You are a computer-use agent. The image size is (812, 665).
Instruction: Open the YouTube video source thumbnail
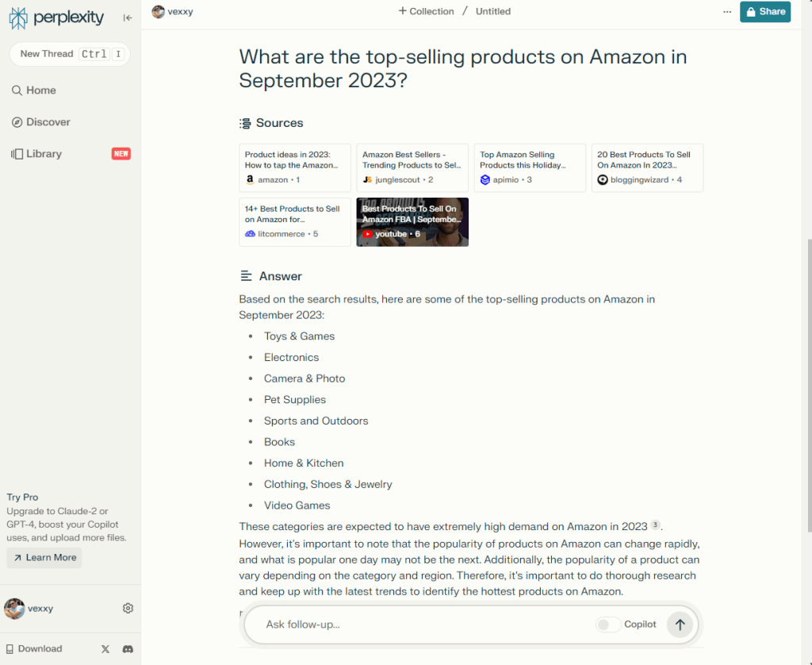412,222
